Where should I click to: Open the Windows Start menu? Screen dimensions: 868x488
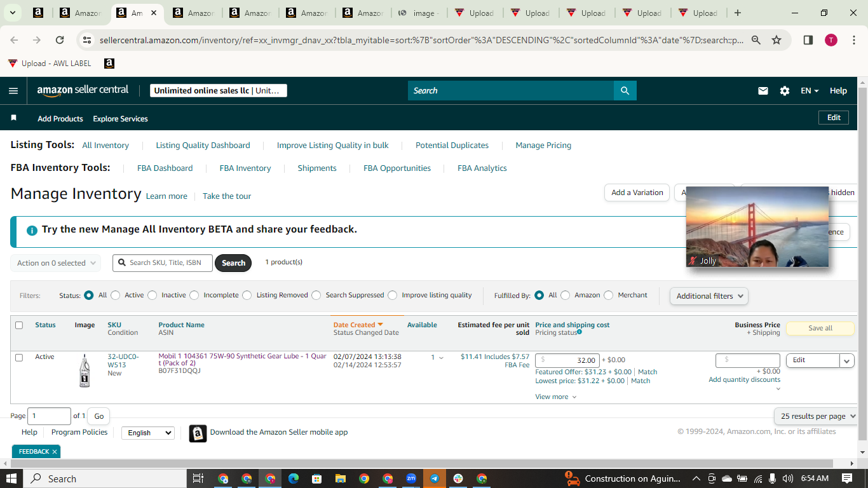click(11, 478)
